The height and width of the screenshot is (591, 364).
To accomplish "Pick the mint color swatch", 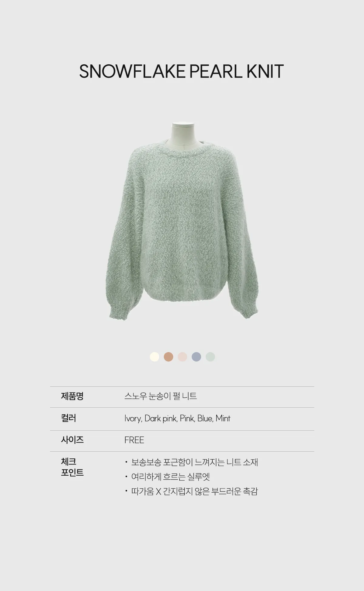I will 210,357.
